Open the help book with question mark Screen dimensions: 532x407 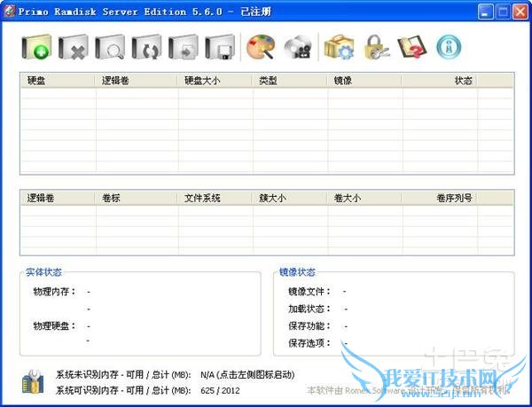point(412,47)
